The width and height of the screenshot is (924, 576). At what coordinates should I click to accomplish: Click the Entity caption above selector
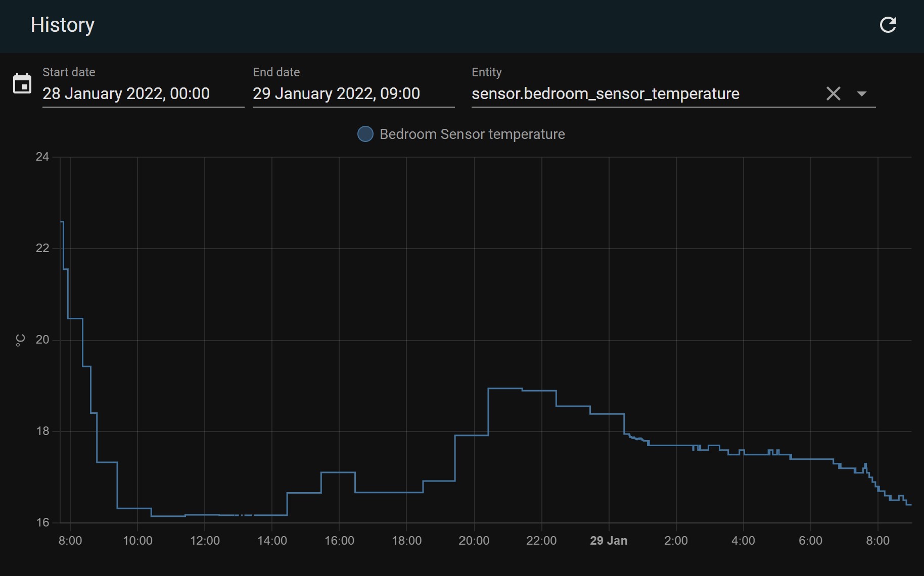(x=486, y=72)
